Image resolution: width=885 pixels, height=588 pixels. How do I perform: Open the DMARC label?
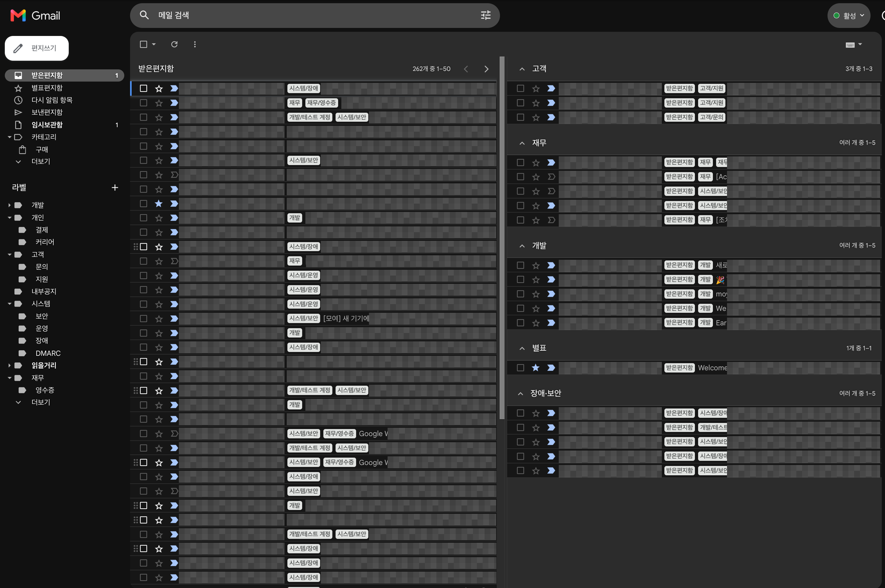tap(48, 353)
